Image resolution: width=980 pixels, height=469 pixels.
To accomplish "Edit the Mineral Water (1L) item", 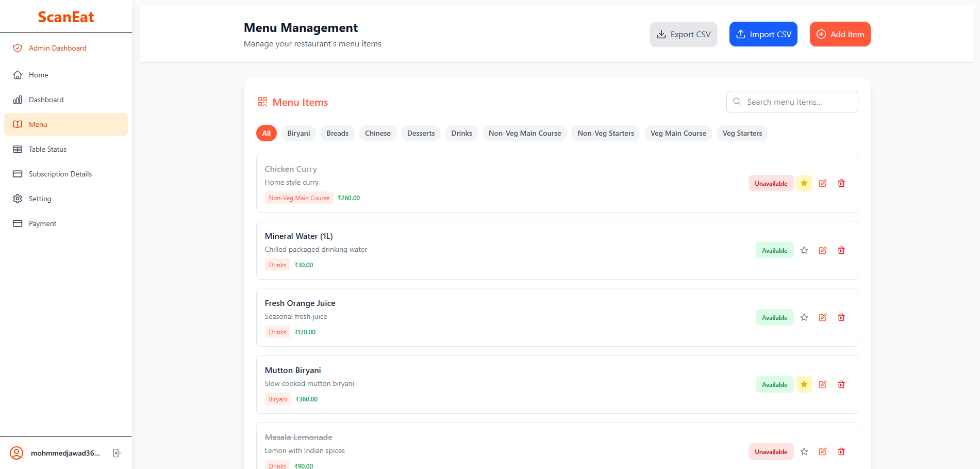I will pos(823,250).
